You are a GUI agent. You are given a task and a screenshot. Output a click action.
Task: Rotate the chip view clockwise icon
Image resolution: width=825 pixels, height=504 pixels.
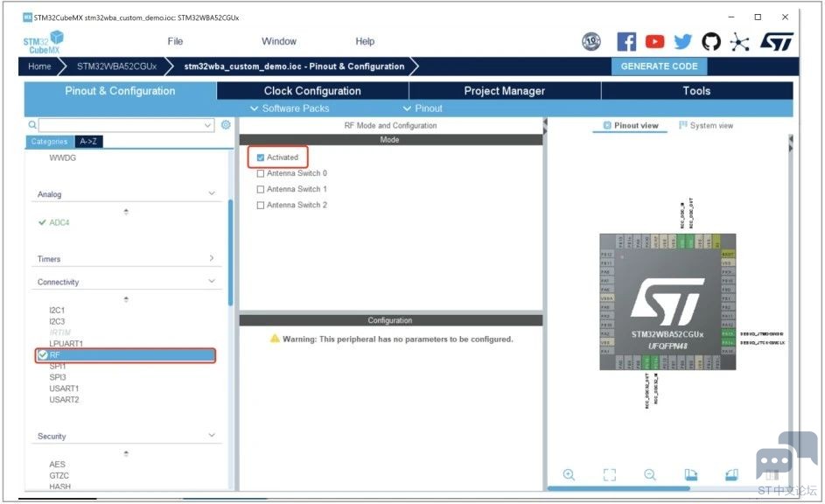(691, 474)
